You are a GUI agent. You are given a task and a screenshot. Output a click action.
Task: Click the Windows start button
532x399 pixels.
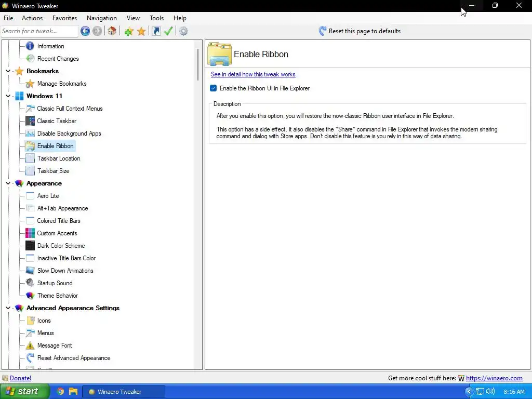pos(24,392)
